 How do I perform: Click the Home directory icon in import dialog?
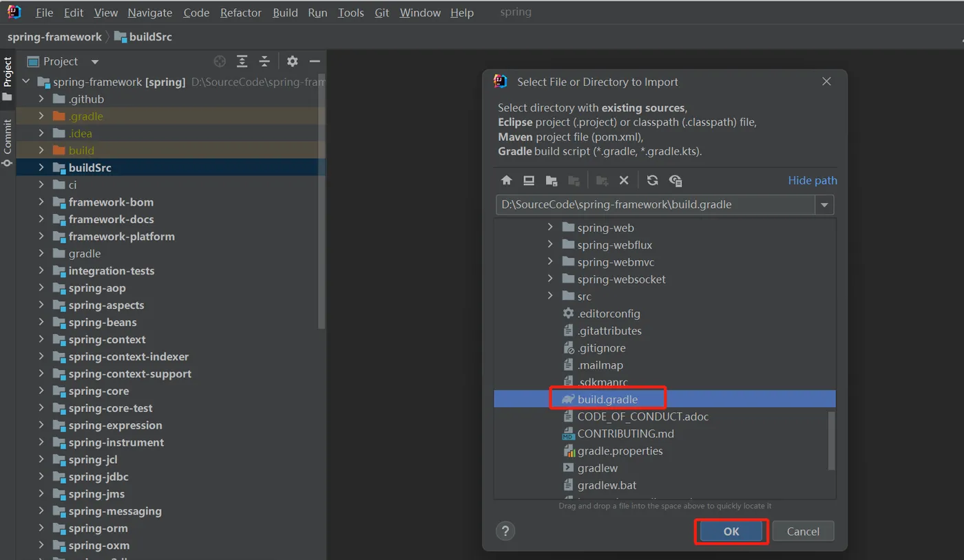pyautogui.click(x=507, y=180)
